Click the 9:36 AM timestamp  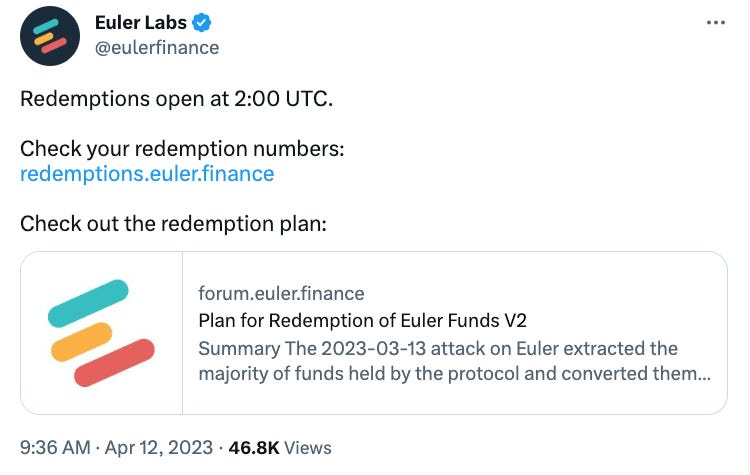(55, 448)
